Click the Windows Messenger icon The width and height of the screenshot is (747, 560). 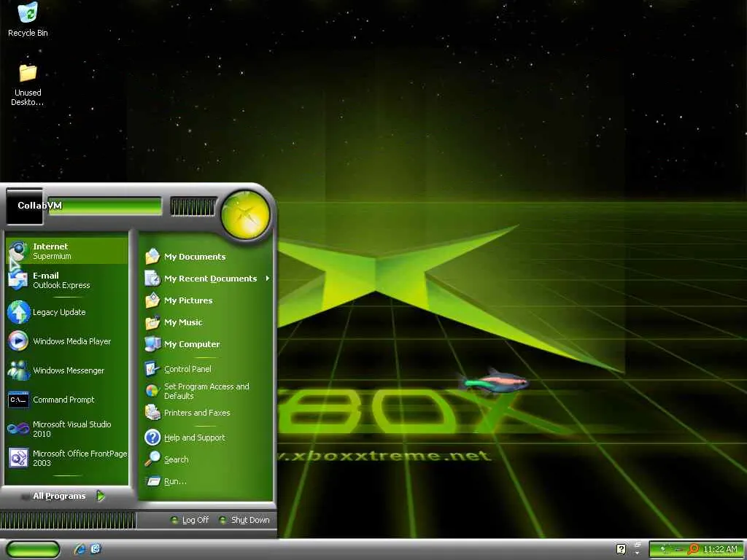tap(18, 370)
